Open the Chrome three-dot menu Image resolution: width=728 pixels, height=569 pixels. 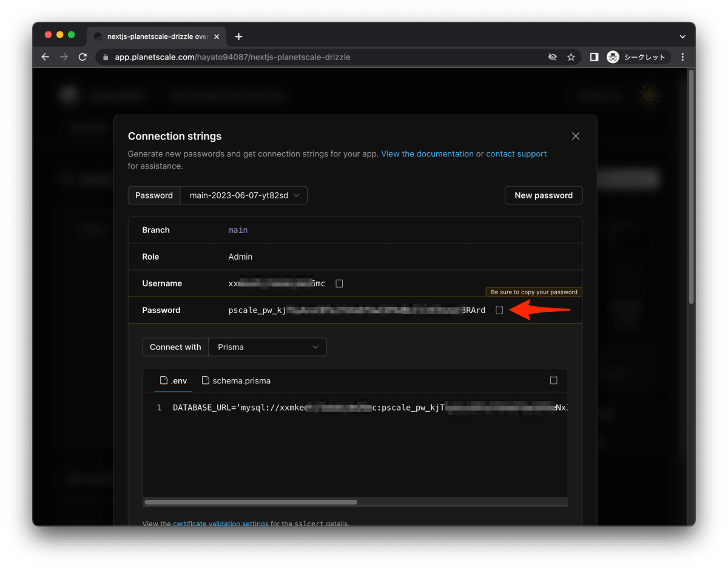pyautogui.click(x=682, y=57)
